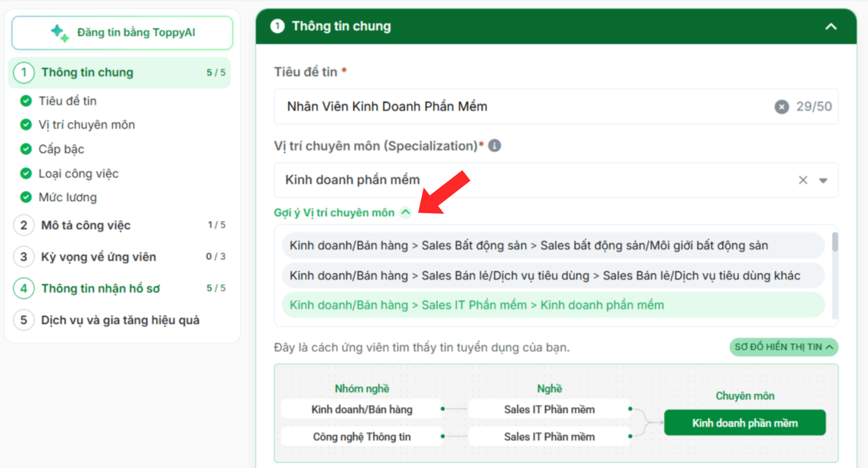Collapse the SƠ ĐỒ HIỂN THỊ TIN diagram

coord(784,347)
